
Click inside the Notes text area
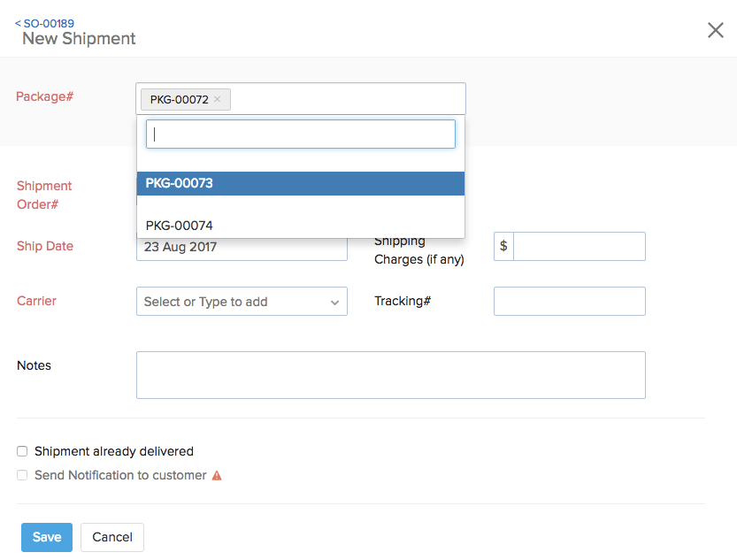(x=391, y=374)
